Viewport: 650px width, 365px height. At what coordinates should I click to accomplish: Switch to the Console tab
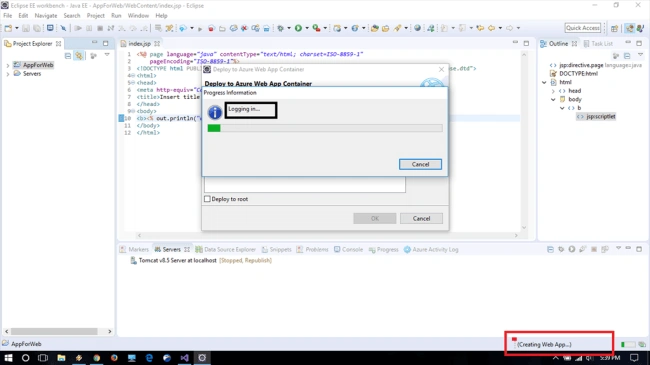click(348, 249)
